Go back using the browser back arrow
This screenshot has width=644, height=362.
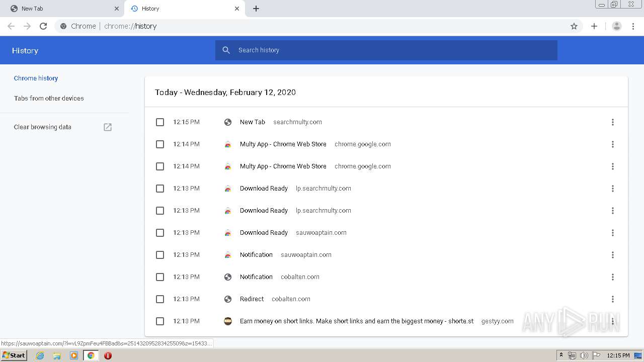pos(11,26)
